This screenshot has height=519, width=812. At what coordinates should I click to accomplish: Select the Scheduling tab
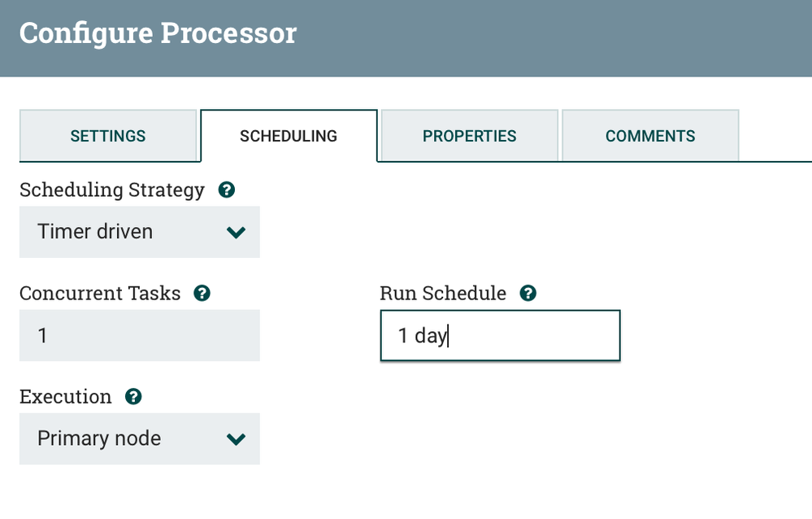[289, 136]
